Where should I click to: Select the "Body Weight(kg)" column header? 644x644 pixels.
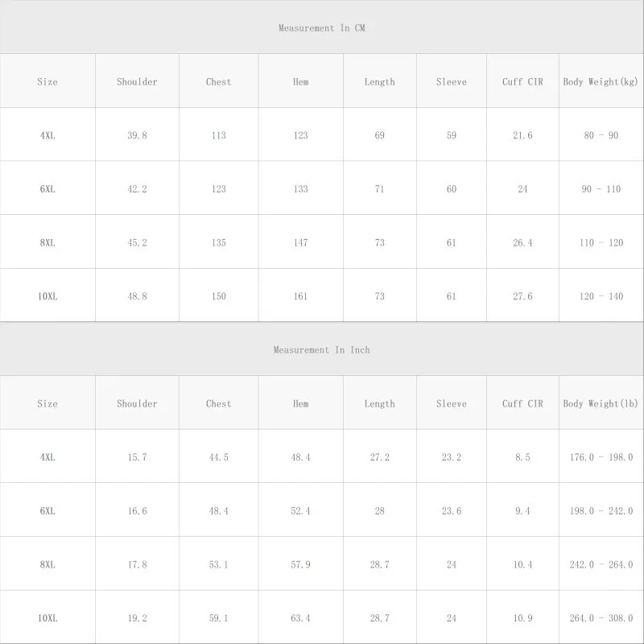coord(601,81)
